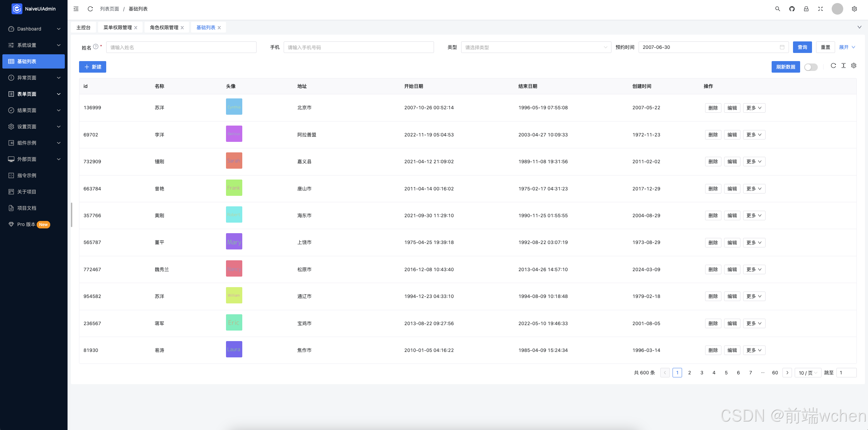Focus the 请输入手机号码 input field

(x=358, y=48)
